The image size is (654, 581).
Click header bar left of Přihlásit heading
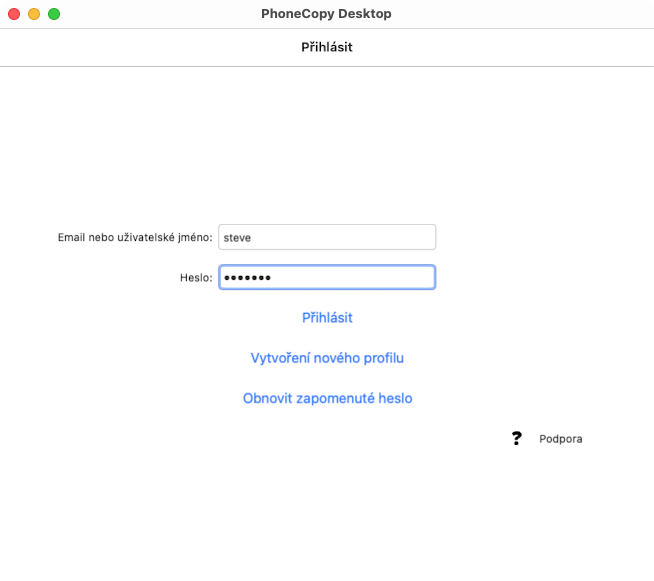[150, 47]
